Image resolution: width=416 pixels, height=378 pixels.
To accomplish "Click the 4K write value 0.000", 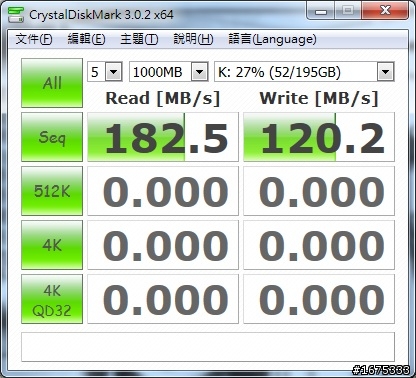I will 319,245.
